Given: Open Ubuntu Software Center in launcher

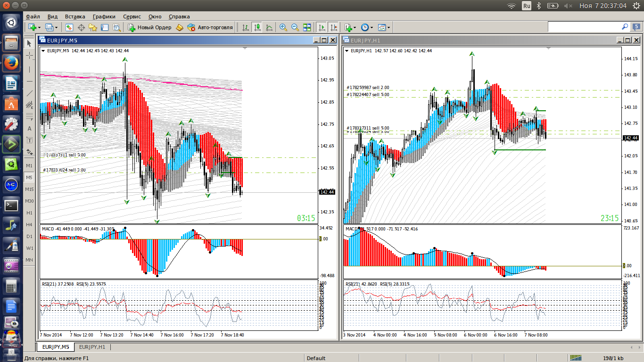Looking at the screenshot, I should click(x=11, y=104).
